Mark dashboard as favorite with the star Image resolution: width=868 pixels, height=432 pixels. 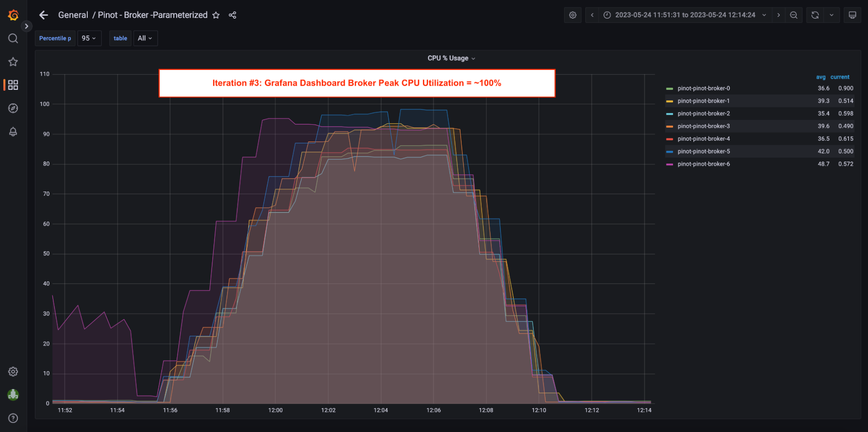[x=216, y=15]
